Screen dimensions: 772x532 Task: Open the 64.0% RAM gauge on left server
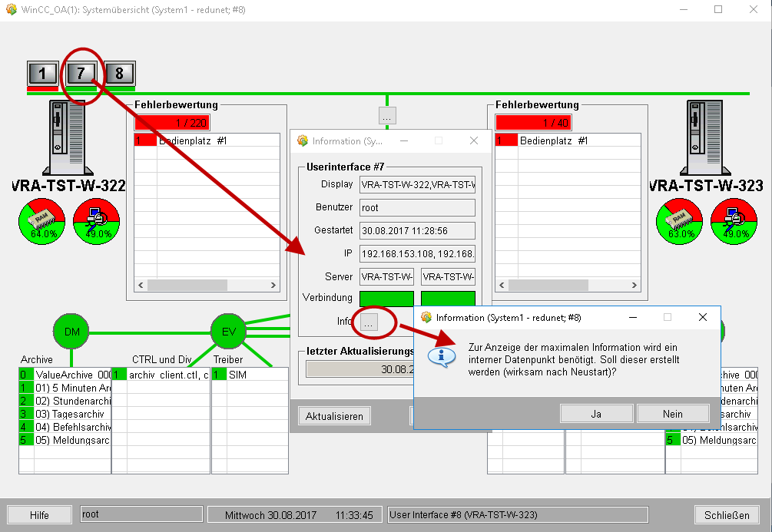(41, 221)
